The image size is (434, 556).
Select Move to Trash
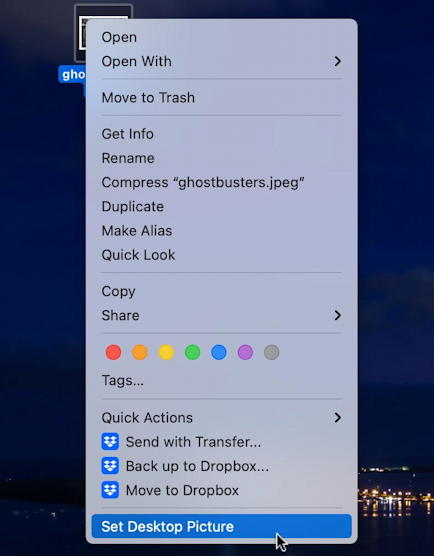point(222,98)
